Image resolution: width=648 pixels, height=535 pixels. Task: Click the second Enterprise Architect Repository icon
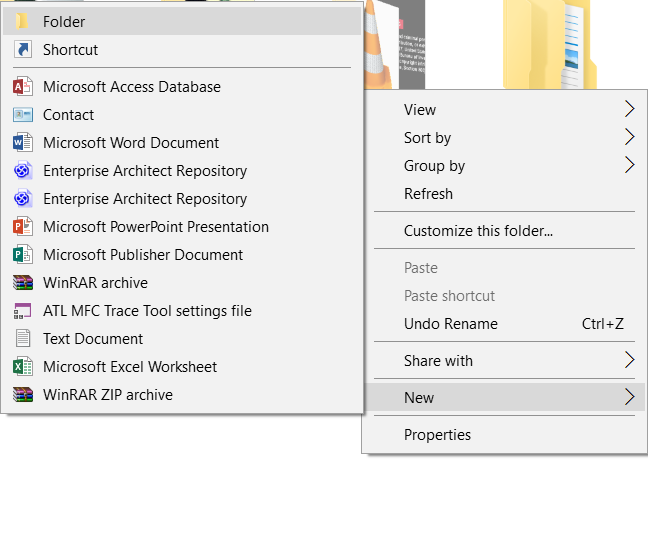[x=23, y=199]
